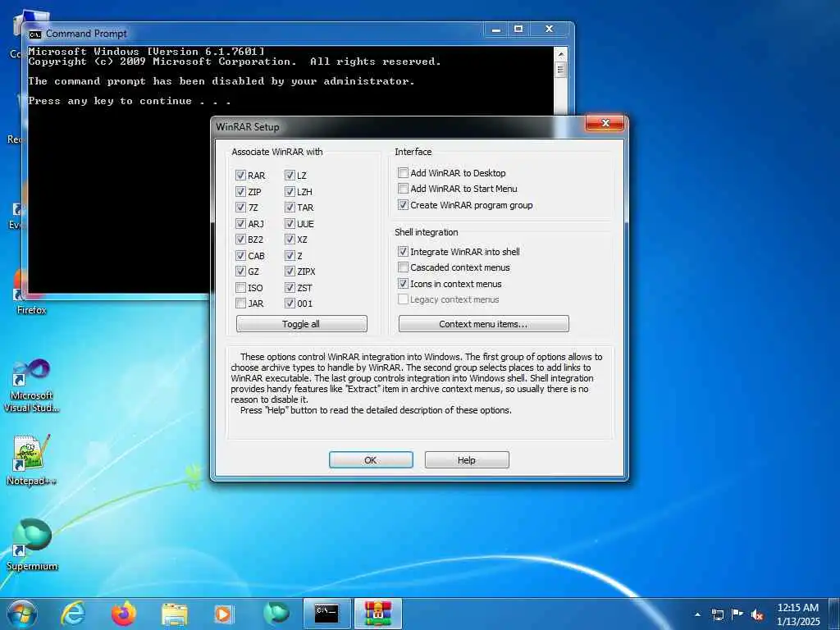The image size is (840, 630).
Task: Open Notepad++ desktop shortcut
Action: click(x=31, y=459)
